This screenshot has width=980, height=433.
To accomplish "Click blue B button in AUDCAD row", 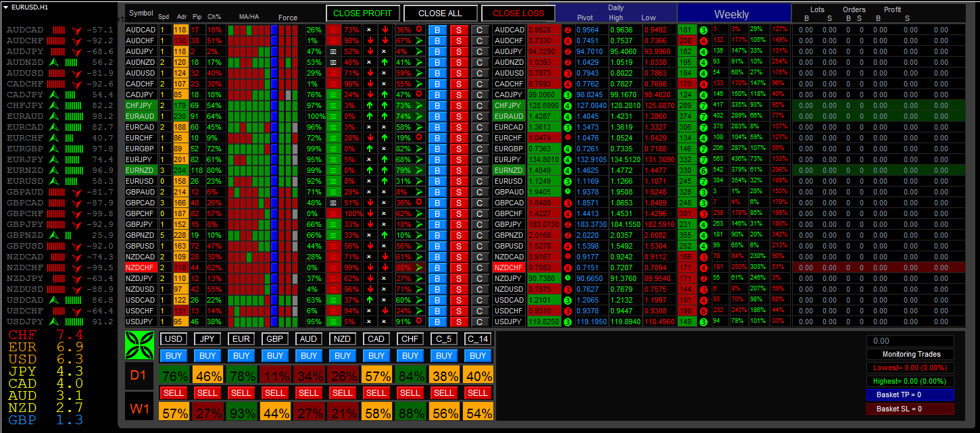I will [x=437, y=30].
